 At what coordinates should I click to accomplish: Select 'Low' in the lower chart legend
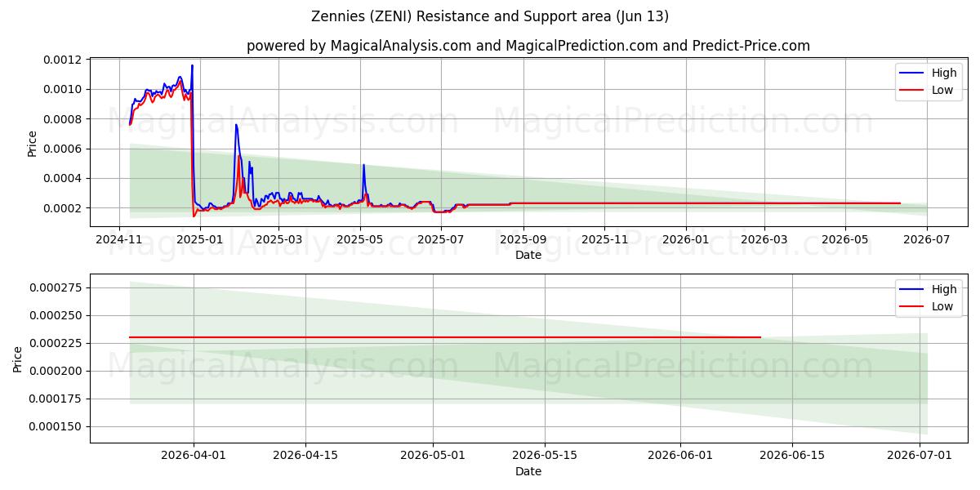pos(942,306)
